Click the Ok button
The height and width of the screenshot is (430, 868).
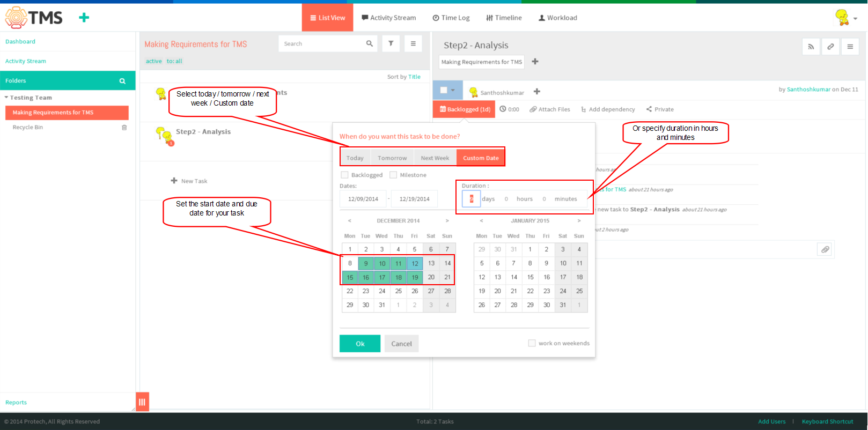(x=360, y=344)
